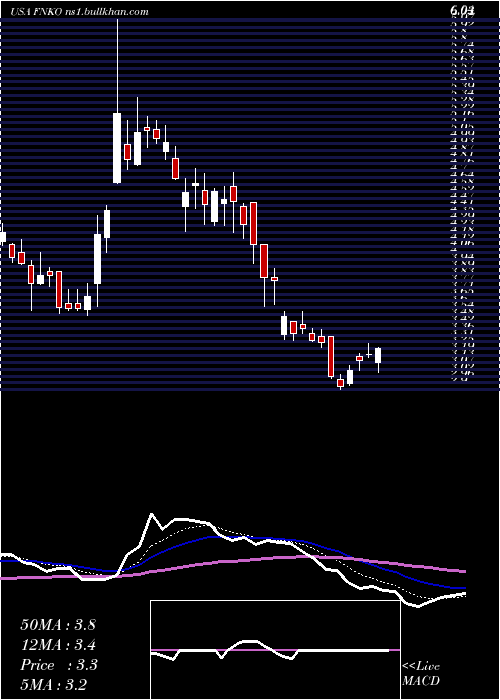
Task: Select the "12MA : 3.4" legend value
Action: pyautogui.click(x=58, y=645)
